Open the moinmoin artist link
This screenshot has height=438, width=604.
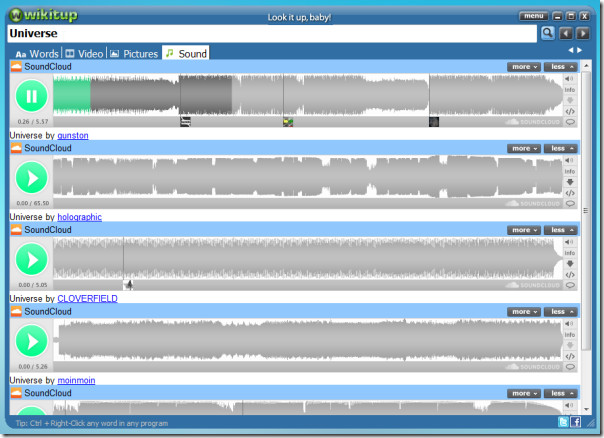click(x=76, y=381)
